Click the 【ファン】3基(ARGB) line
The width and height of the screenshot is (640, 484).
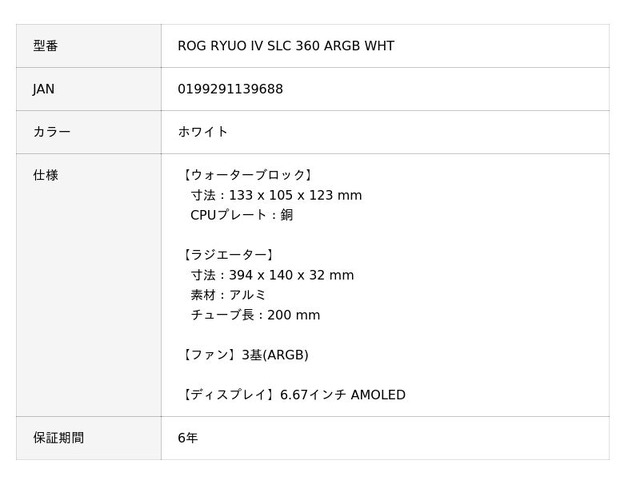pos(244,355)
